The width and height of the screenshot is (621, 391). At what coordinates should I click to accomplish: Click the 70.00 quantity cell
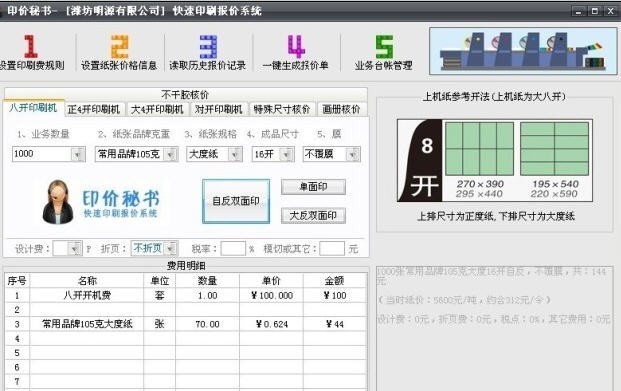click(208, 324)
